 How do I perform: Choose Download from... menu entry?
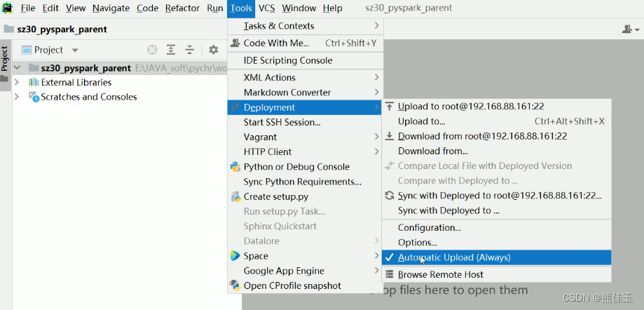[x=497, y=151]
